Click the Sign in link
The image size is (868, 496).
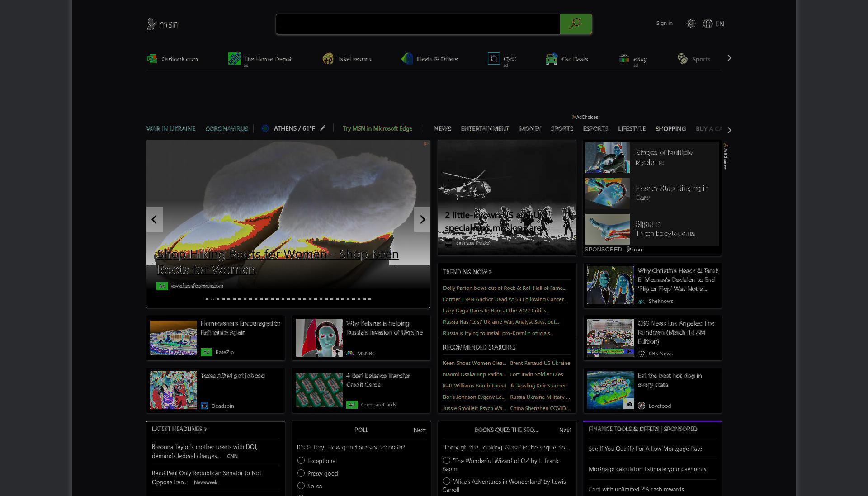pyautogui.click(x=664, y=23)
